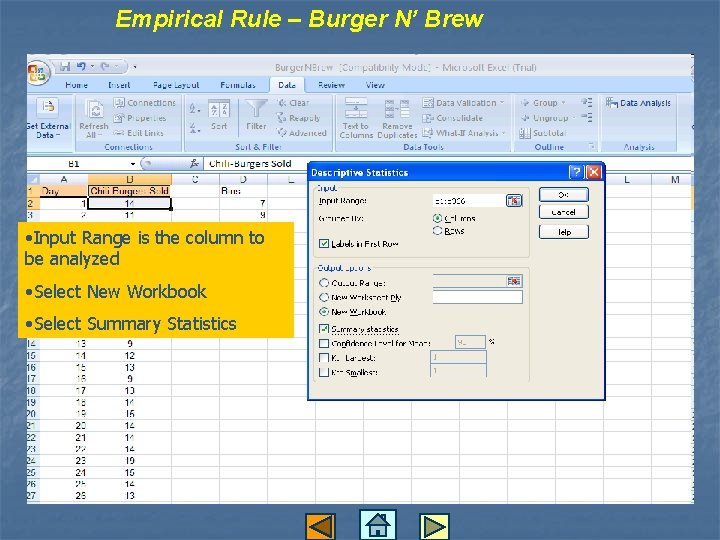Toggle Summary statistics checkbox
The image size is (720, 540).
[324, 329]
